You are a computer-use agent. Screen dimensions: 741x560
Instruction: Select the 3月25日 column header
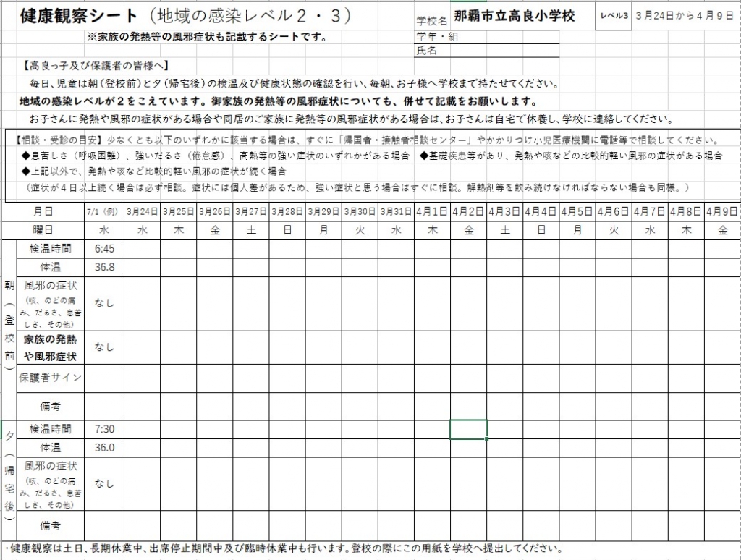(179, 212)
